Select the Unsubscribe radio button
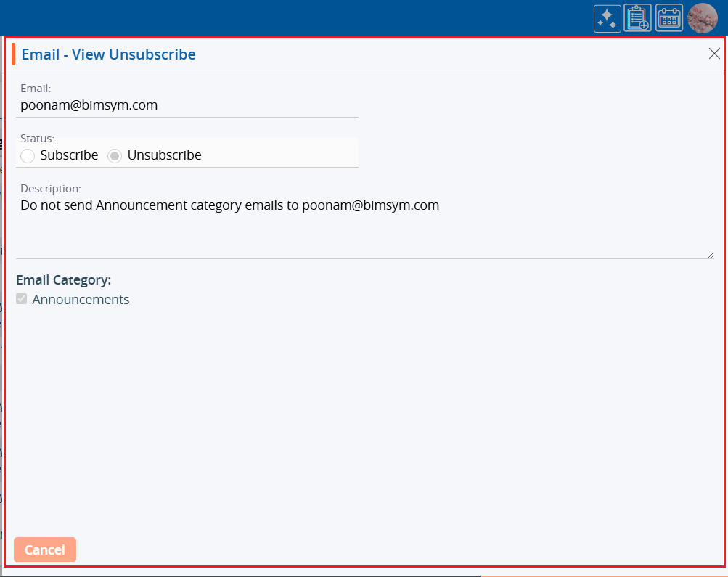Image resolution: width=728 pixels, height=577 pixels. coord(115,155)
